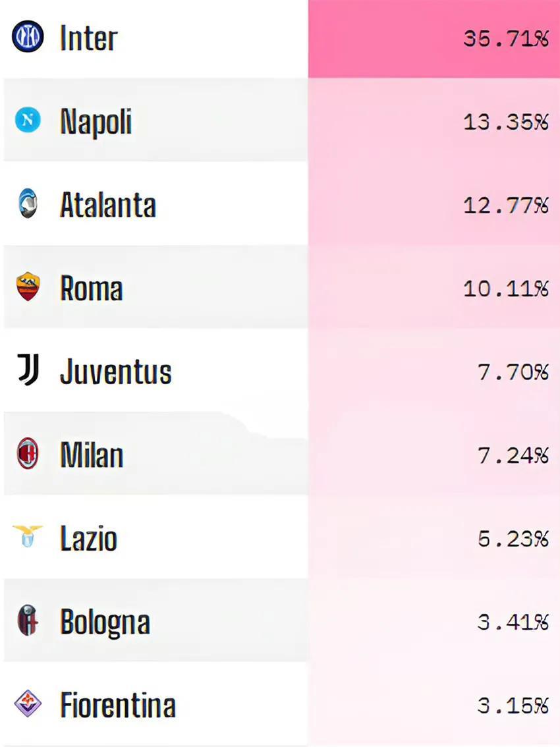Click the Milan club crest icon

28,454
